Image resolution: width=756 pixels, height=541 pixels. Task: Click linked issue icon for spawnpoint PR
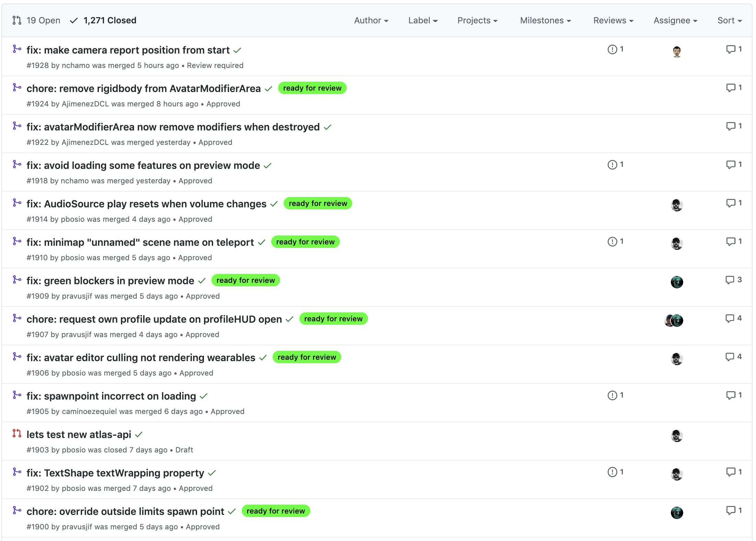(612, 395)
